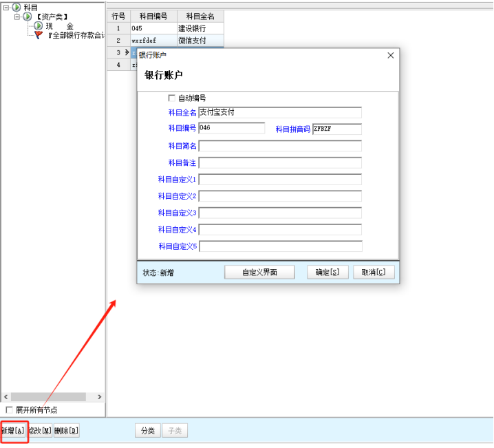Click the red flag icon for 全部银行存款合计
Screen dimensions: 494x448
coord(38,35)
